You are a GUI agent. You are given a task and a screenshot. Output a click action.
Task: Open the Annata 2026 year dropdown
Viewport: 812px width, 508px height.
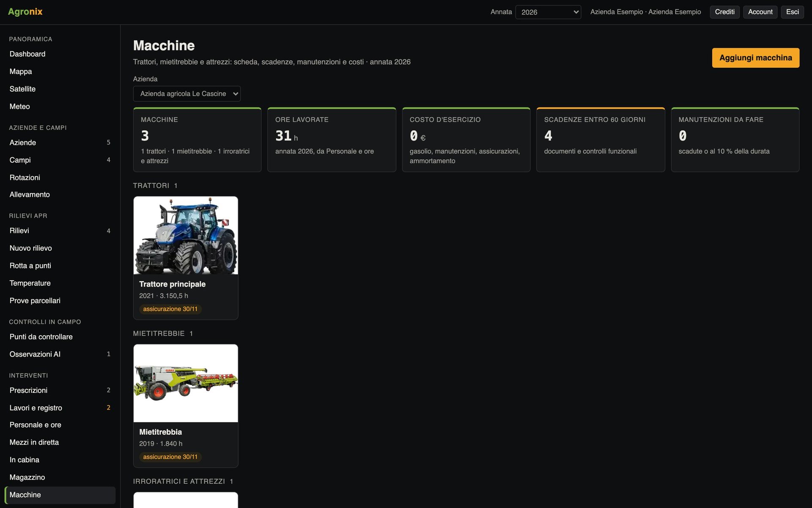click(x=548, y=12)
